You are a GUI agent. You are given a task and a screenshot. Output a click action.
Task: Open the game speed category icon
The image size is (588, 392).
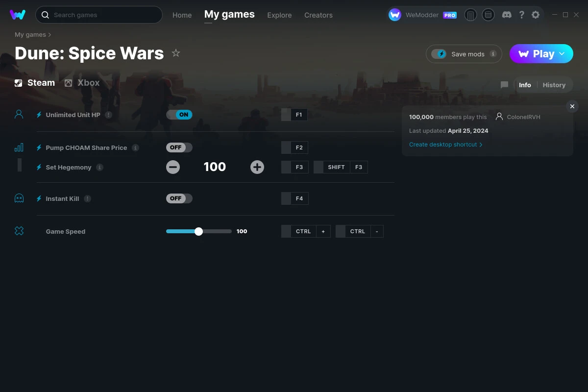pyautogui.click(x=19, y=231)
